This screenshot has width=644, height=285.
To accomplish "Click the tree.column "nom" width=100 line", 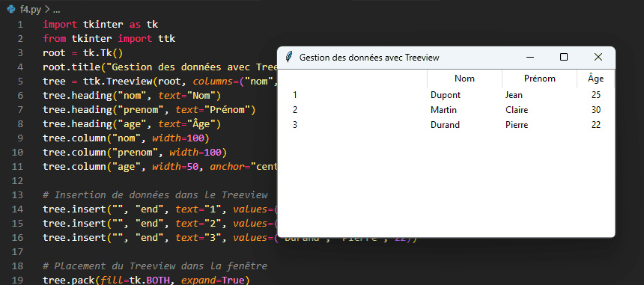I will tap(126, 138).
